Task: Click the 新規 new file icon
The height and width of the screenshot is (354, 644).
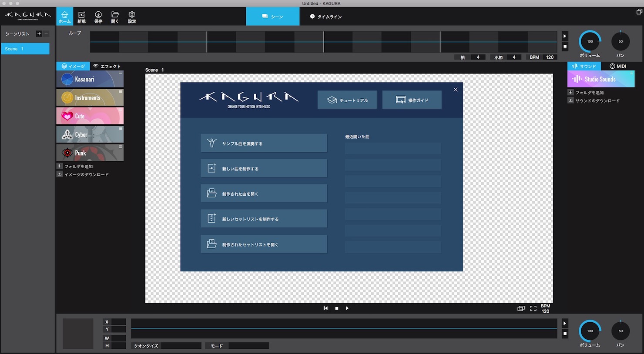Action: click(81, 17)
